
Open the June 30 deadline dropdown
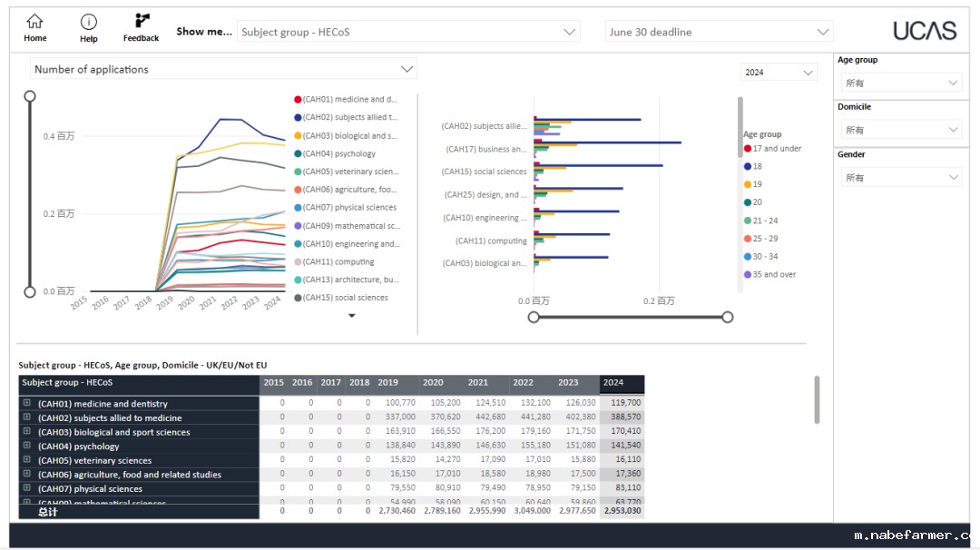tap(719, 32)
